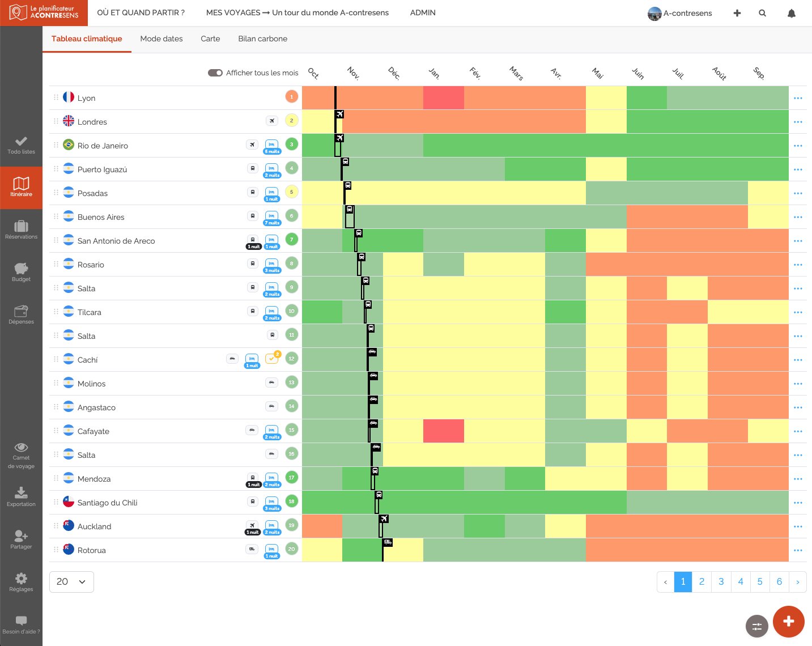Click the 'Août' month column header
812x646 pixels.
pos(719,73)
